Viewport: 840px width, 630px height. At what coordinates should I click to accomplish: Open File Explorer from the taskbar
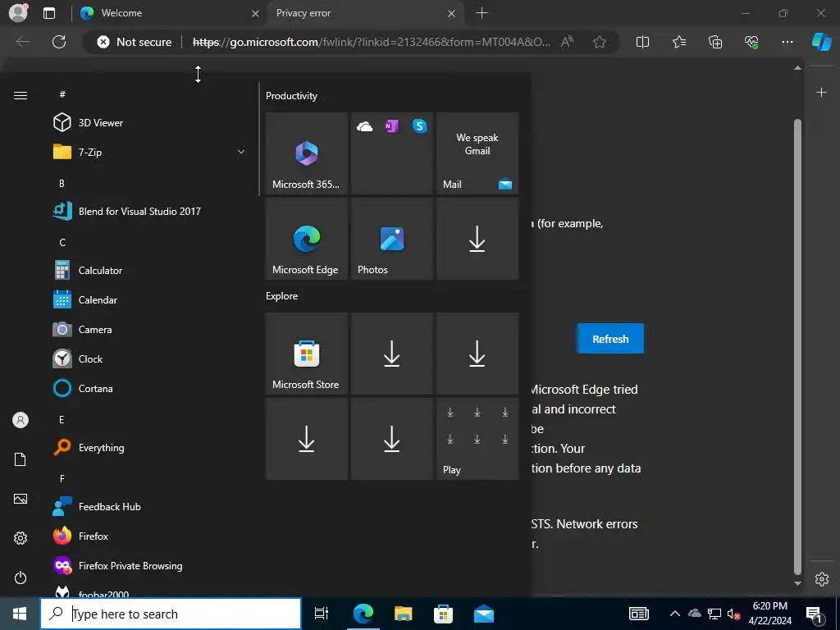pos(404,614)
